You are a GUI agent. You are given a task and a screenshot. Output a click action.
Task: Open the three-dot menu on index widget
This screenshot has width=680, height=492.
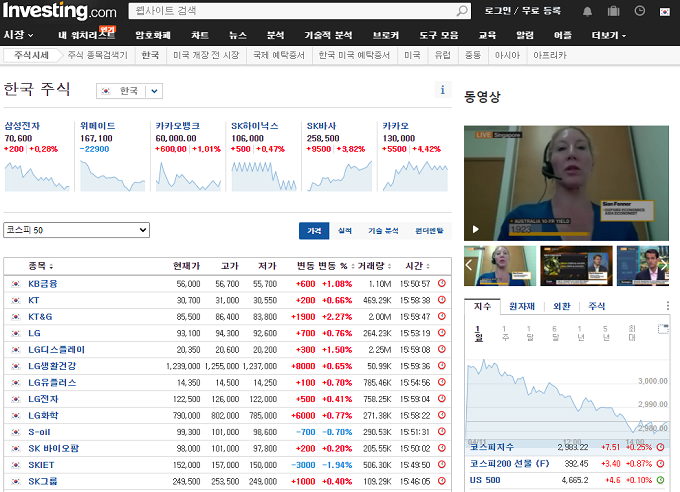[x=667, y=306]
